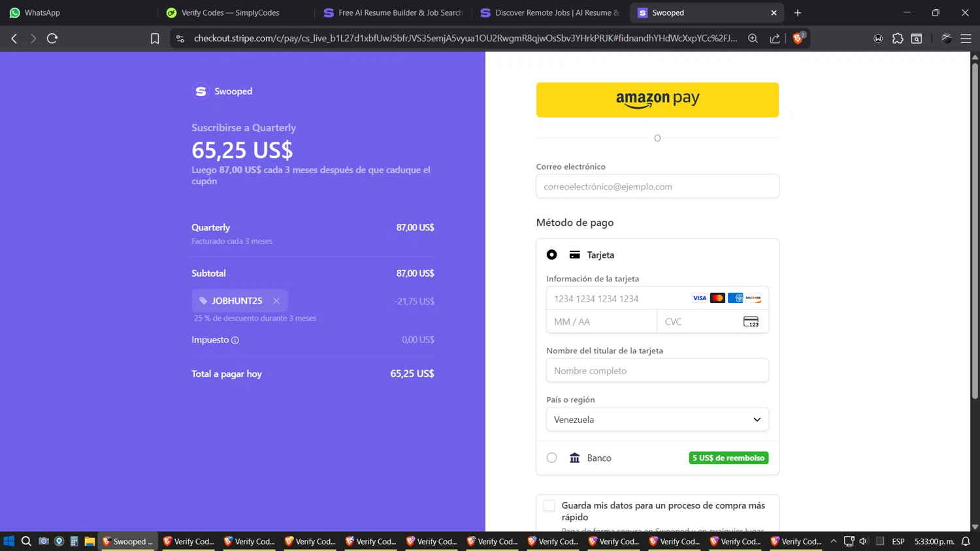The image size is (980, 551).
Task: Open the W wallet extension icon
Action: [878, 39]
